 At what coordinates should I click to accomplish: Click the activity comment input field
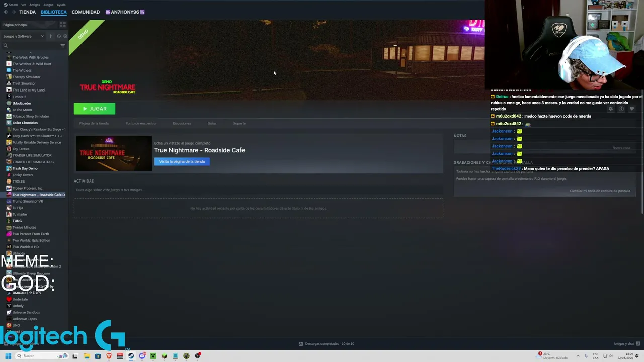(259, 190)
